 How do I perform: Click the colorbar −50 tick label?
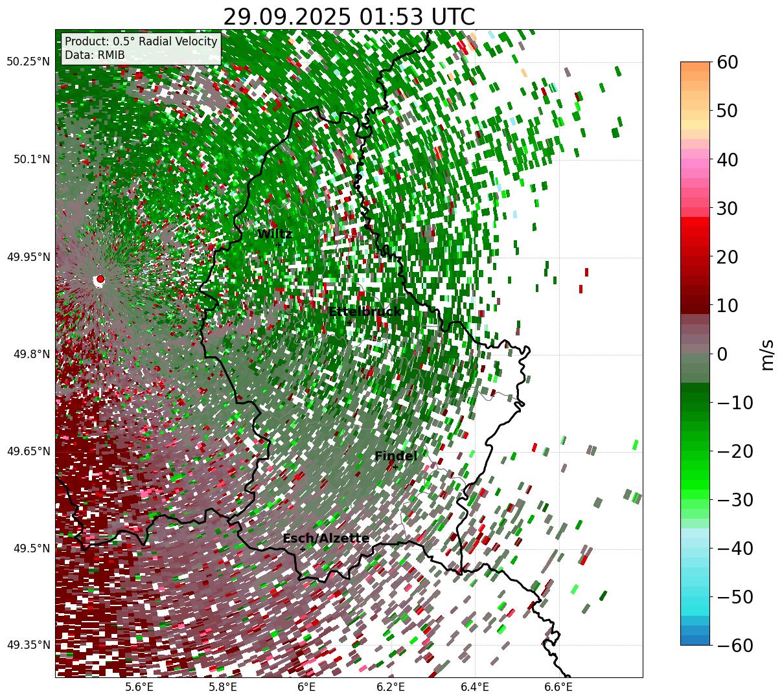tap(734, 596)
